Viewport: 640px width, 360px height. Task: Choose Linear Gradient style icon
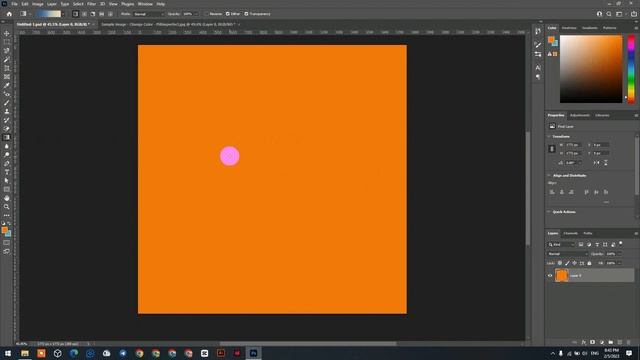(76, 14)
